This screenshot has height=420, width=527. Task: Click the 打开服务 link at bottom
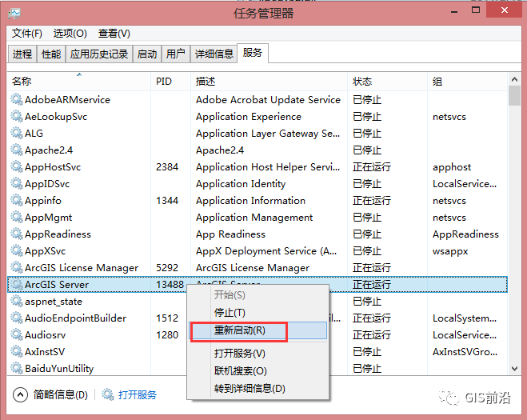coord(138,394)
